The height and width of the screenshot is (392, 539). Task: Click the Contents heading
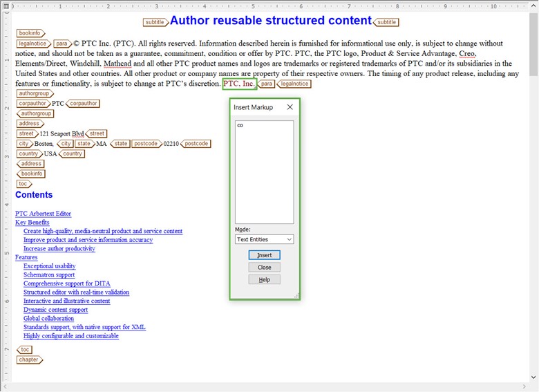[34, 195]
